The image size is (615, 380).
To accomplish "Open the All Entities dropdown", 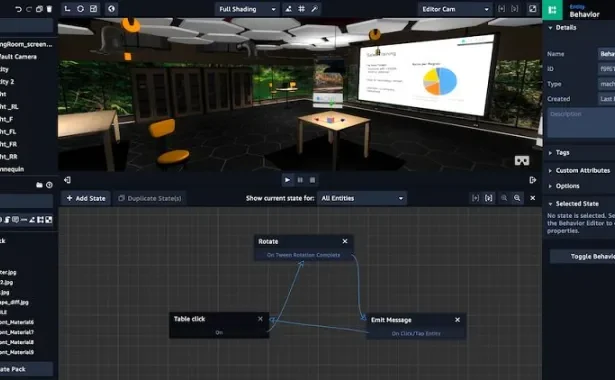I will point(362,198).
